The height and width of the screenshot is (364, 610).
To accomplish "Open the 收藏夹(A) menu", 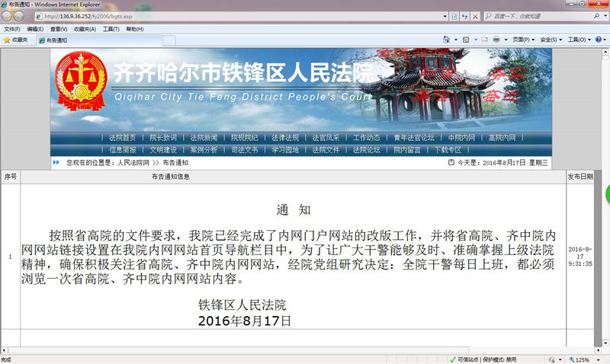I will click(x=85, y=29).
